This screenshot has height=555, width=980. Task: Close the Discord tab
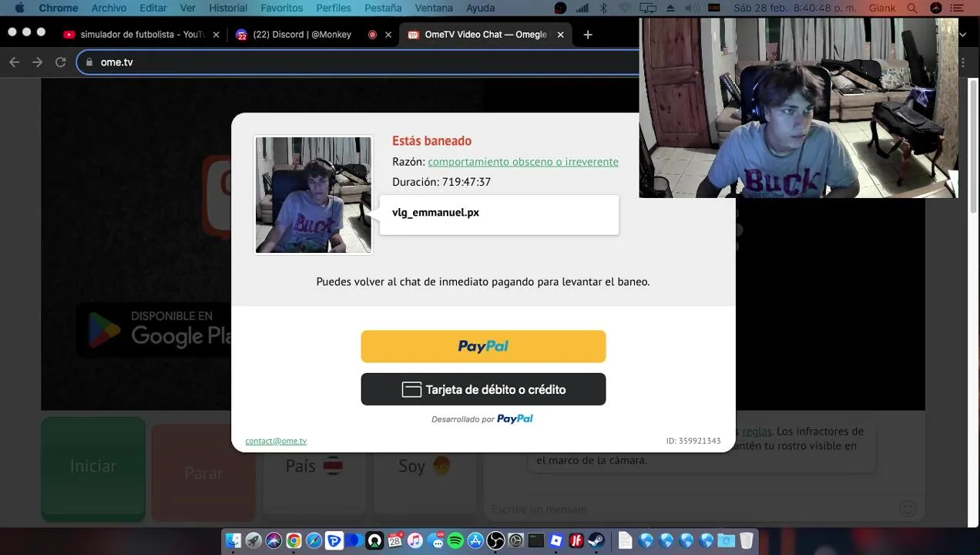388,35
